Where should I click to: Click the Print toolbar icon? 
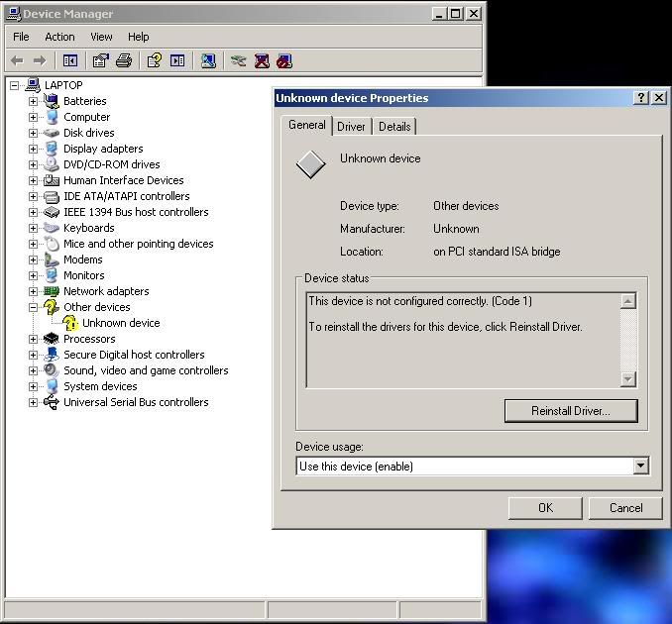point(124,60)
